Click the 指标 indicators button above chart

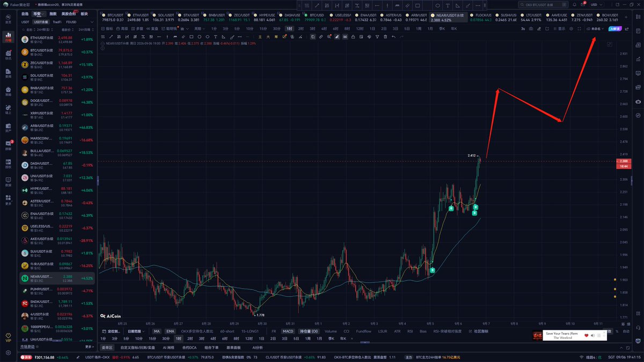tap(107, 28)
